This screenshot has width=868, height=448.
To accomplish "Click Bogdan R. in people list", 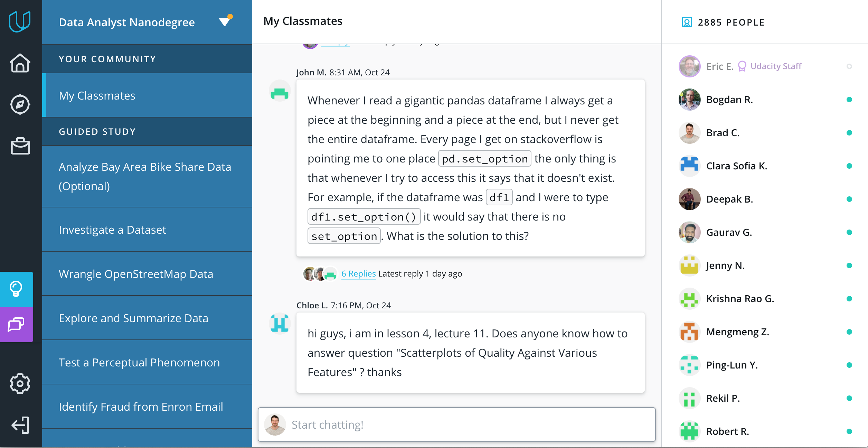I will click(x=729, y=100).
